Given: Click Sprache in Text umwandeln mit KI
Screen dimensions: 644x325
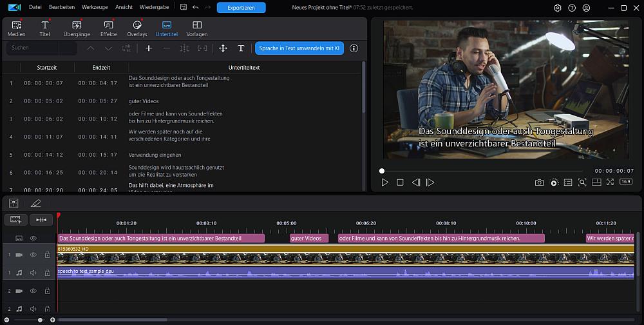Looking at the screenshot, I should tap(299, 48).
